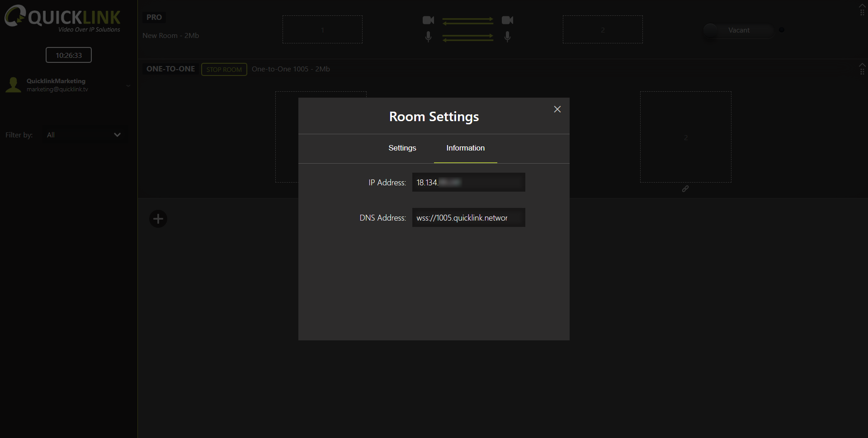
Task: Collapse the PRO room panel chevron
Action: click(862, 5)
